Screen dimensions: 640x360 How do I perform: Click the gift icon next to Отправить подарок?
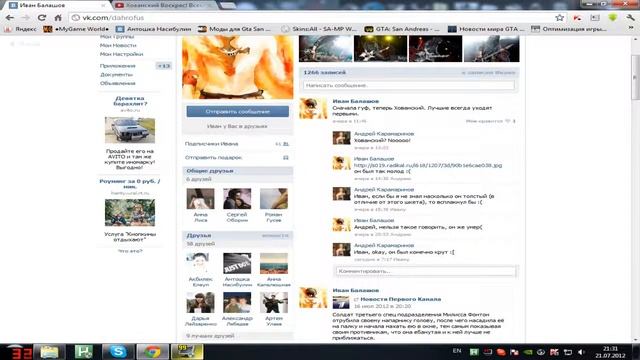coord(286,157)
